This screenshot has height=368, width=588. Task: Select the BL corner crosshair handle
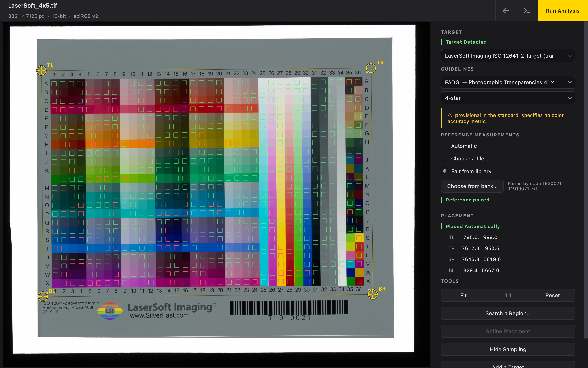click(43, 296)
